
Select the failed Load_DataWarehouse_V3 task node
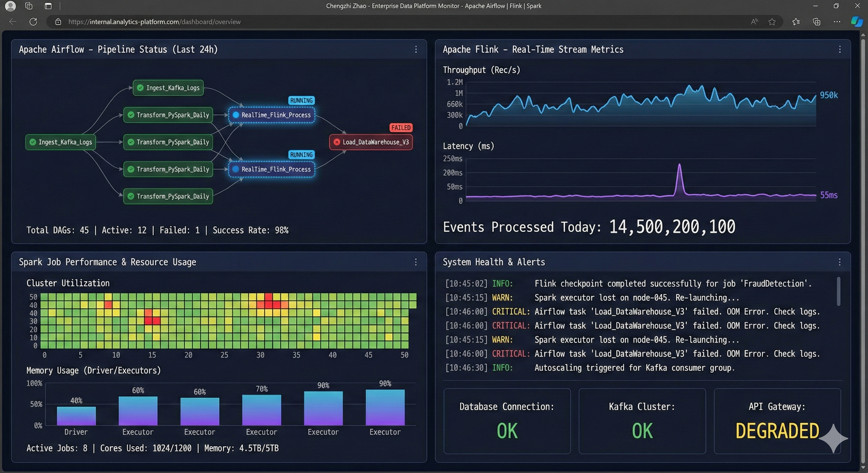click(371, 142)
